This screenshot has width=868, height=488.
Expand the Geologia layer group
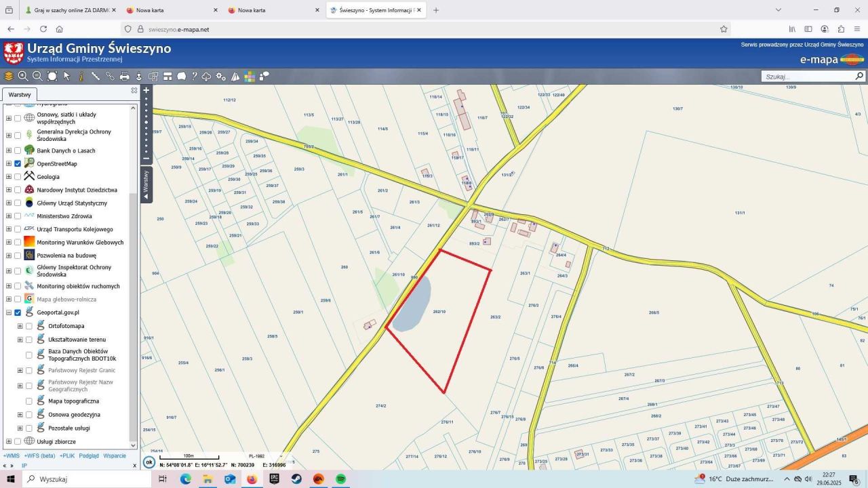(x=9, y=177)
